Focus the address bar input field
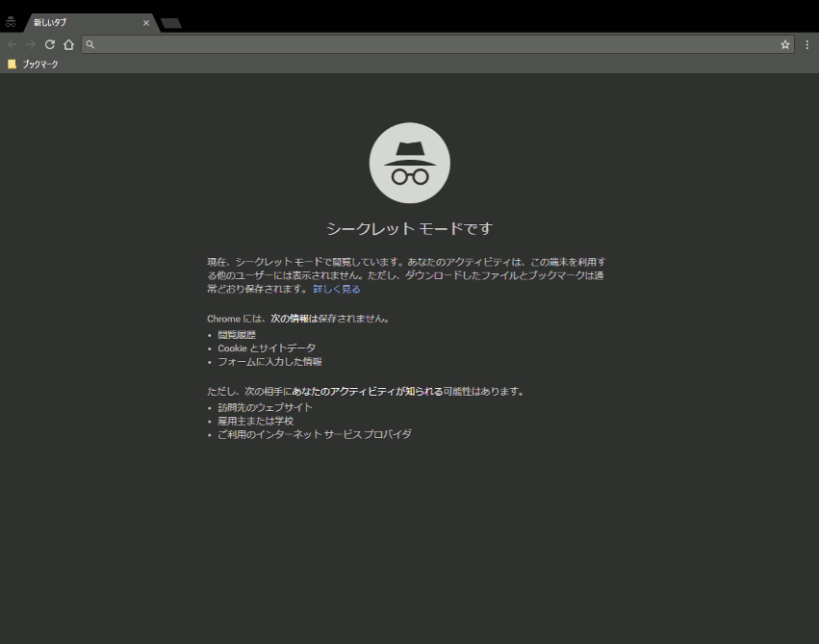The image size is (819, 644). pos(436,44)
